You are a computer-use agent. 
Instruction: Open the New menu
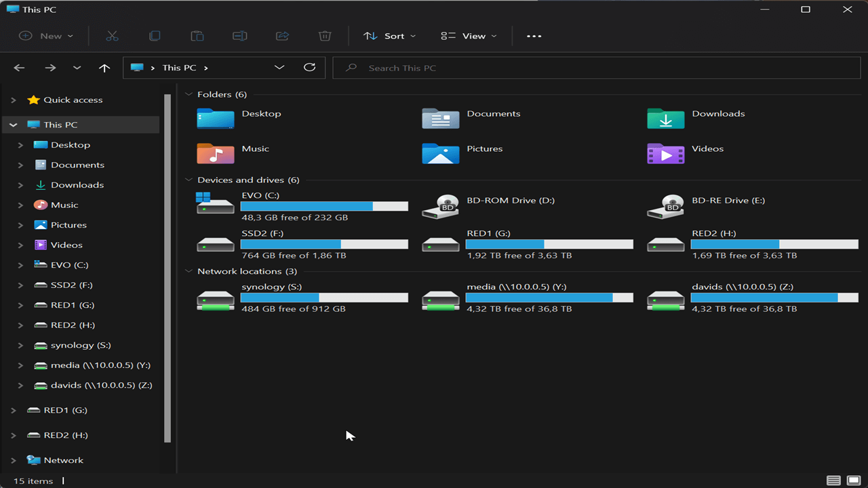[x=45, y=35]
